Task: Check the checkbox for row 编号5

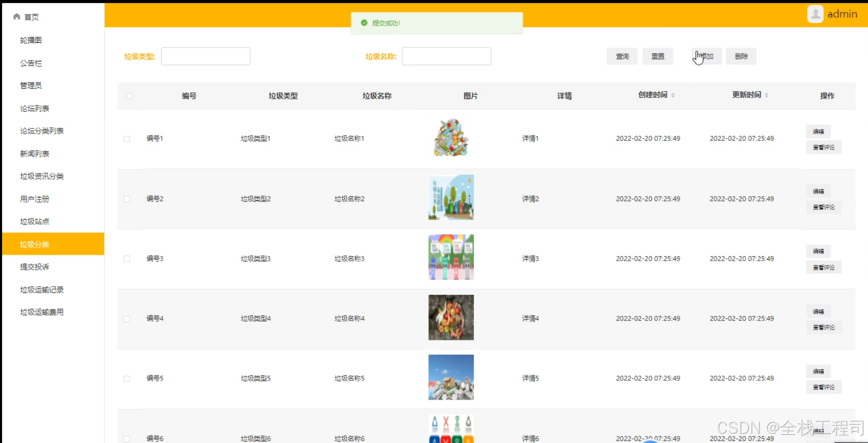Action: (x=127, y=379)
